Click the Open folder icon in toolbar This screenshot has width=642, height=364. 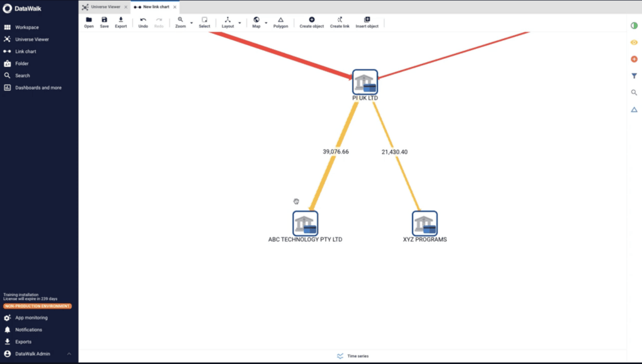pos(89,20)
